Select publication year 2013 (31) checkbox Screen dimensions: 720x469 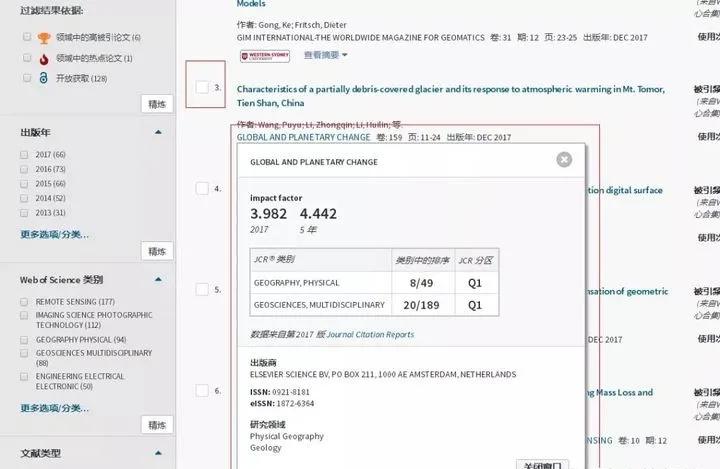24,213
